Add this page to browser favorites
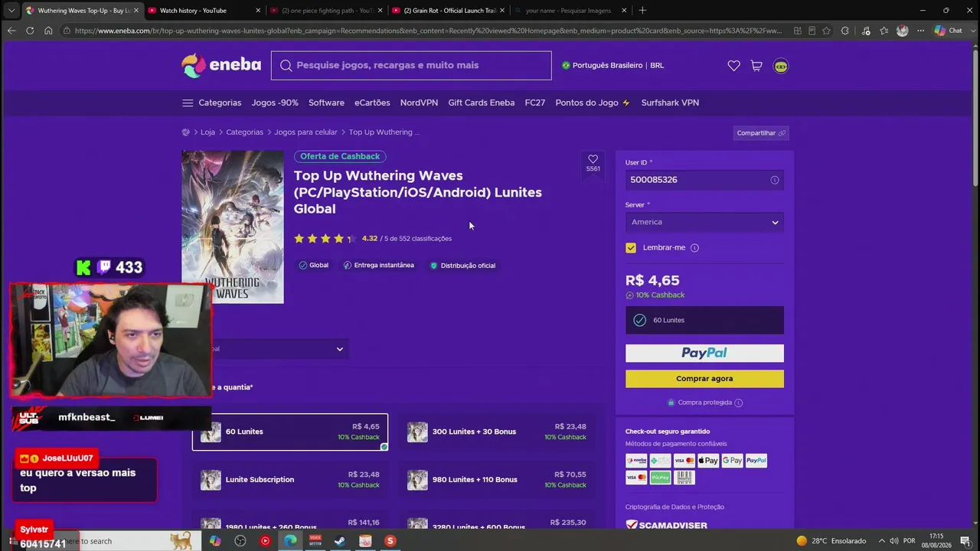Viewport: 980px width, 551px height. (826, 31)
